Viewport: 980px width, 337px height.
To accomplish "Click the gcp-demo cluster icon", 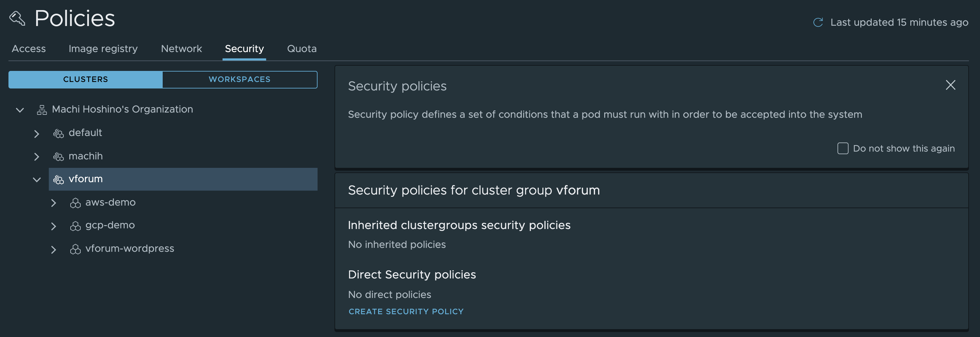I will [x=75, y=226].
